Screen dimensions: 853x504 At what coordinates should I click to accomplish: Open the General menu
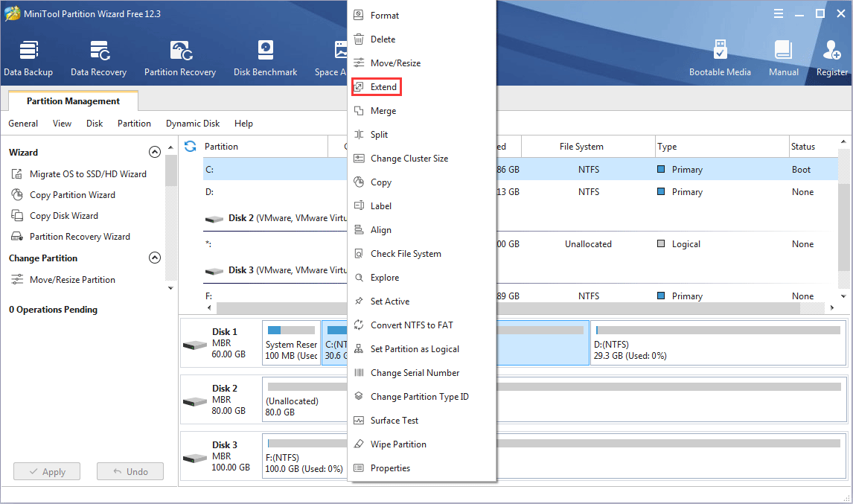tap(23, 124)
